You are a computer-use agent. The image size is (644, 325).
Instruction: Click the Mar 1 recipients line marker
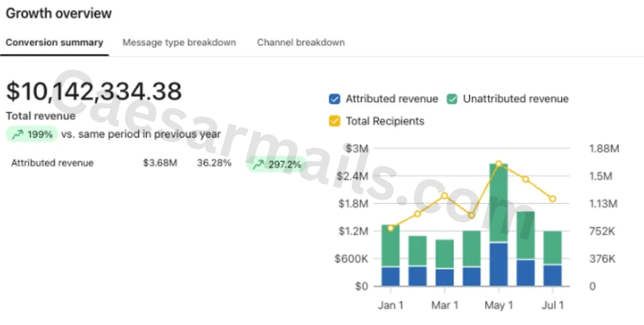coord(445,196)
